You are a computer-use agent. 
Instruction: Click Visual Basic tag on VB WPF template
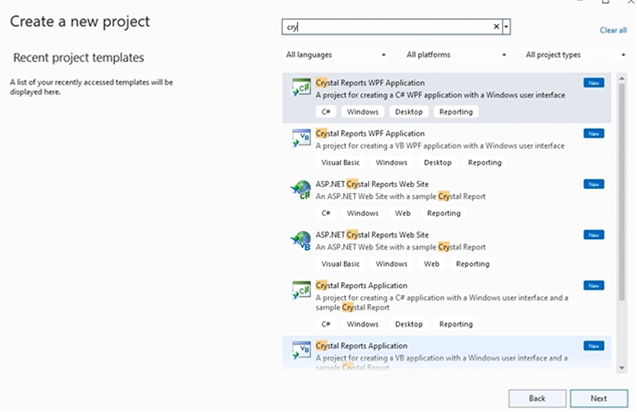[x=340, y=163]
